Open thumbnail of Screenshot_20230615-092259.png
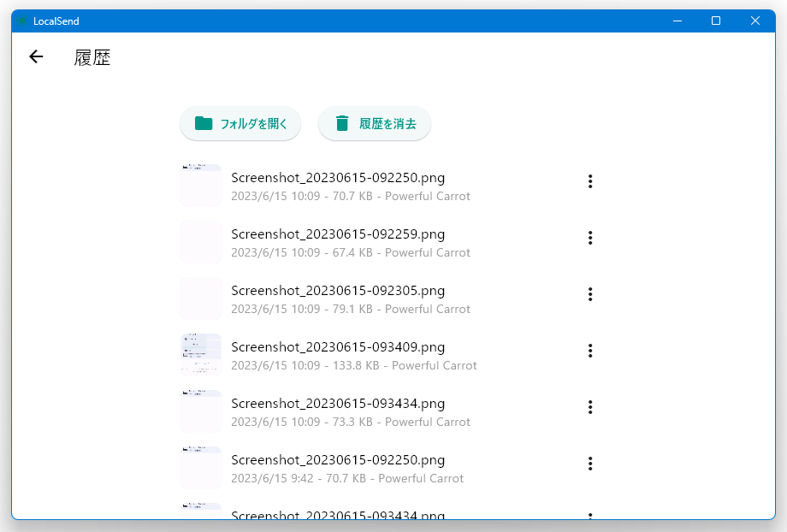Viewport: 787px width, 532px height. (201, 242)
